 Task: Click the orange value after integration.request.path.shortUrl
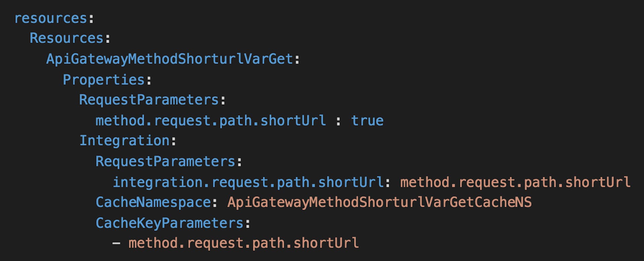pyautogui.click(x=515, y=182)
